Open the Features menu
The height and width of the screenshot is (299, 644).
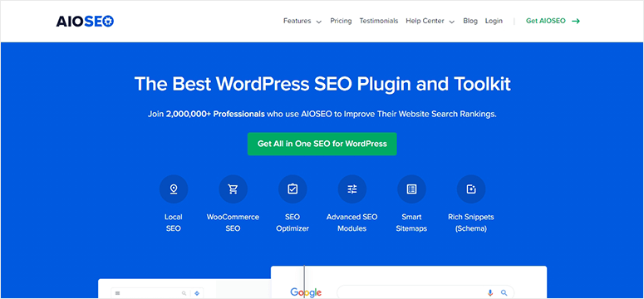pyautogui.click(x=297, y=21)
